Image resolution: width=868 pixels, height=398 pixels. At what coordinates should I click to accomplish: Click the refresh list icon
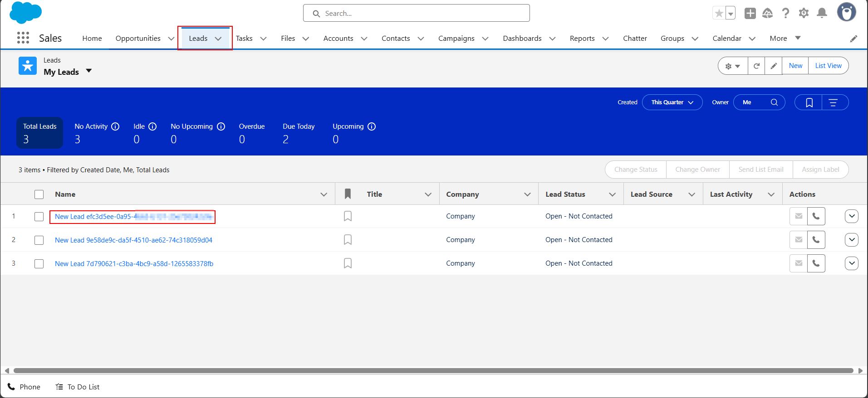coord(756,66)
